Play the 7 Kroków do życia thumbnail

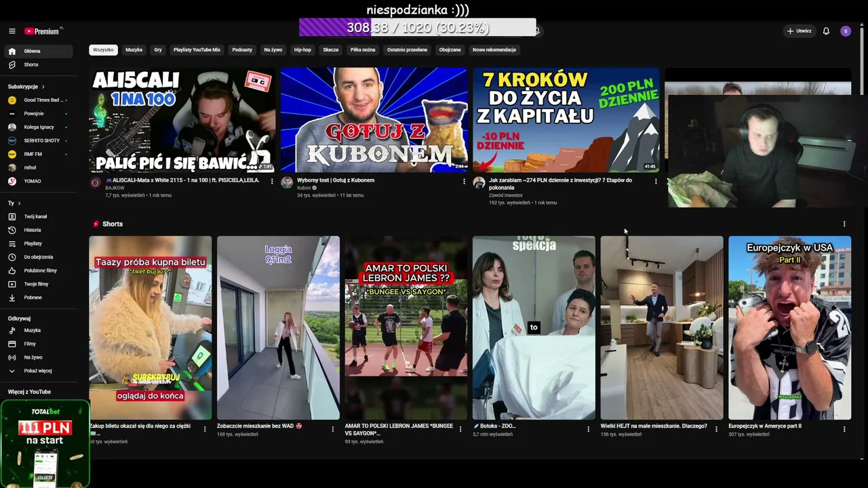tap(566, 120)
